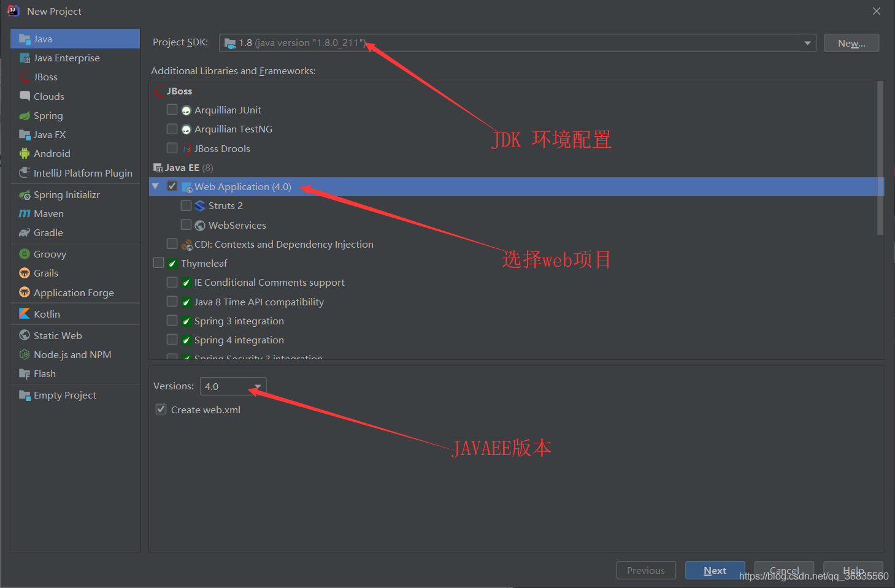Select the Application Forge icon
The width and height of the screenshot is (895, 588).
pos(25,292)
